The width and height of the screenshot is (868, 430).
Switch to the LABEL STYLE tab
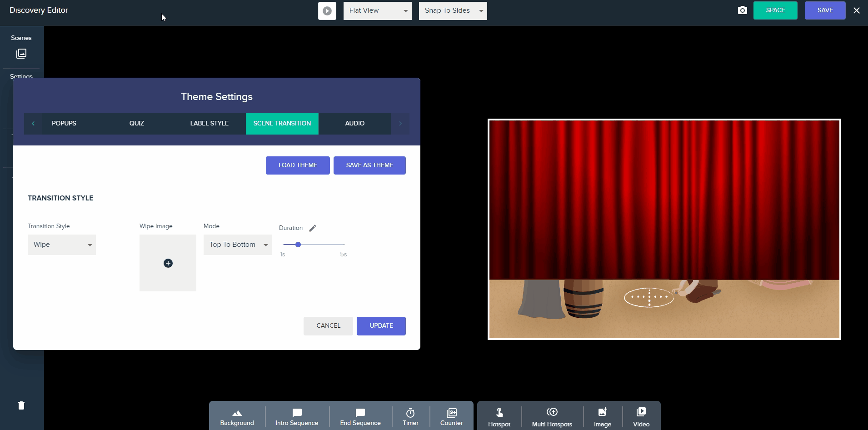pos(210,124)
